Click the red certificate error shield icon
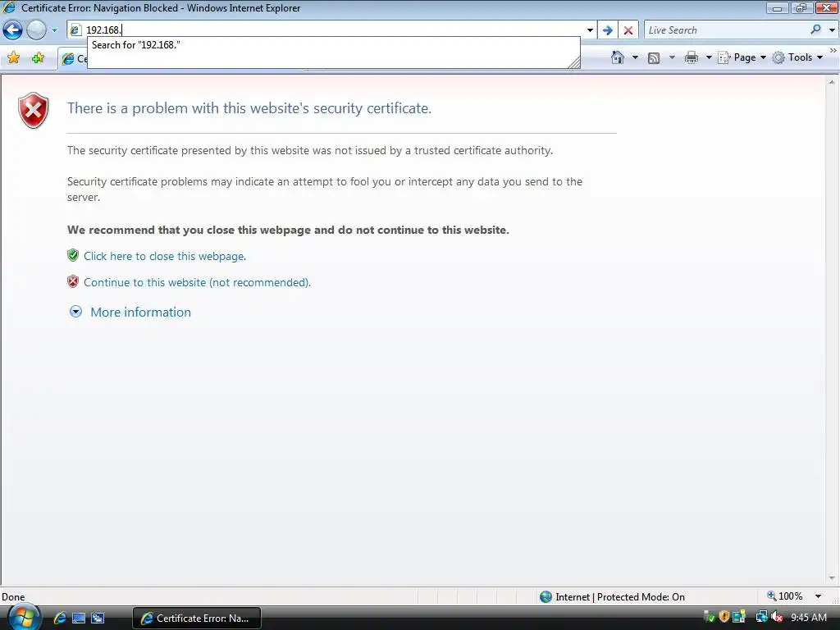Viewport: 840px width, 630px height. [x=33, y=111]
